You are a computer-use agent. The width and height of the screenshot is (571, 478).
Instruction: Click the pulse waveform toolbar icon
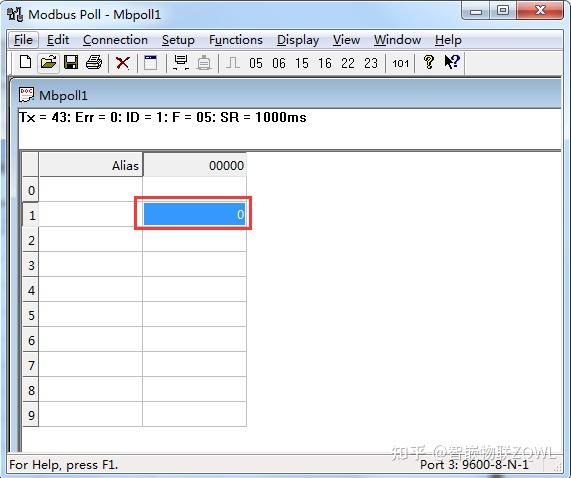tap(233, 63)
